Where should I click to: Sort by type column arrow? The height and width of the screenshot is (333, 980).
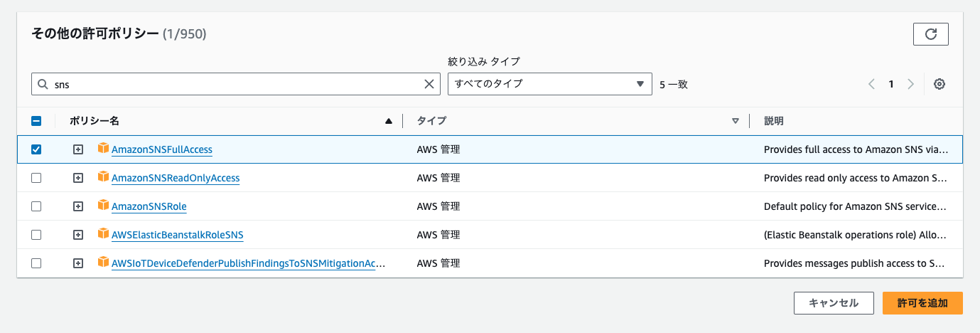pyautogui.click(x=736, y=121)
